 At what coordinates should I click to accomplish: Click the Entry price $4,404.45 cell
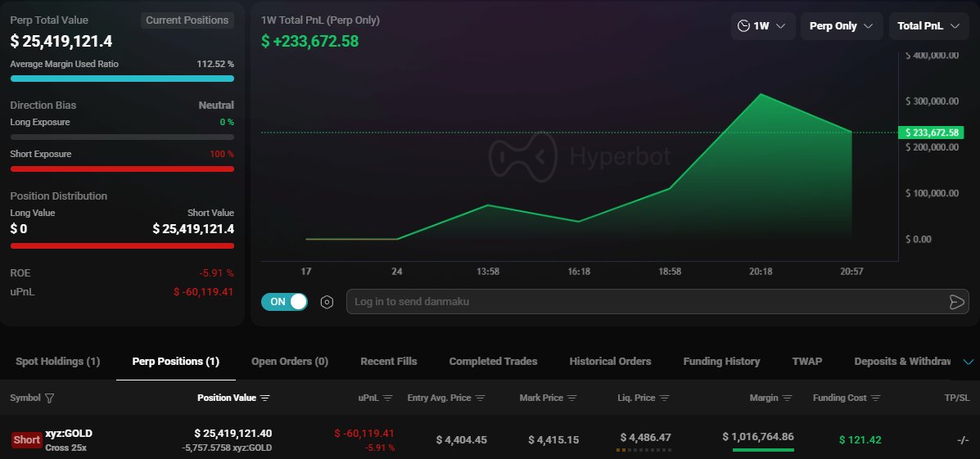461,440
